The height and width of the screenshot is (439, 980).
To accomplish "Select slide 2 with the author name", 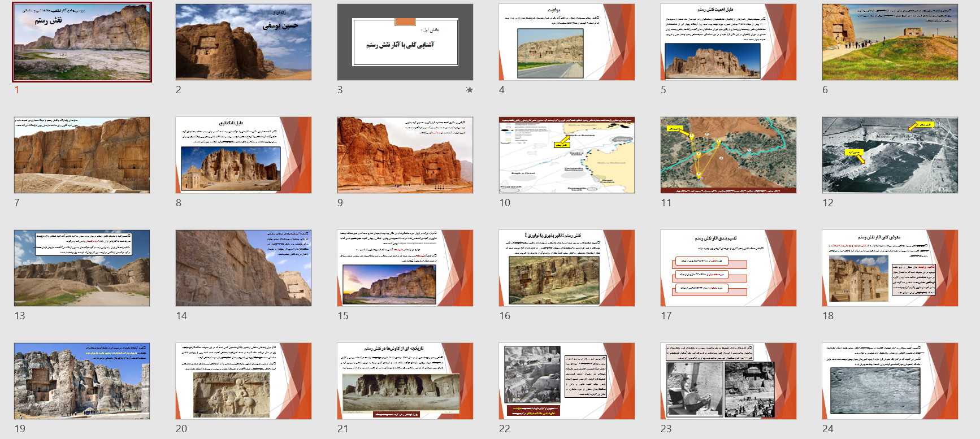I will tap(244, 42).
